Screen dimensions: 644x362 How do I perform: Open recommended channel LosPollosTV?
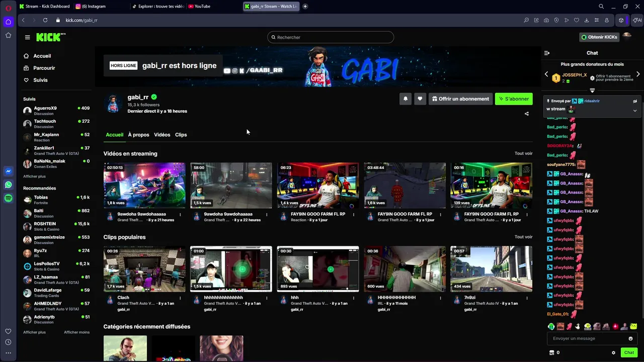click(x=56, y=266)
